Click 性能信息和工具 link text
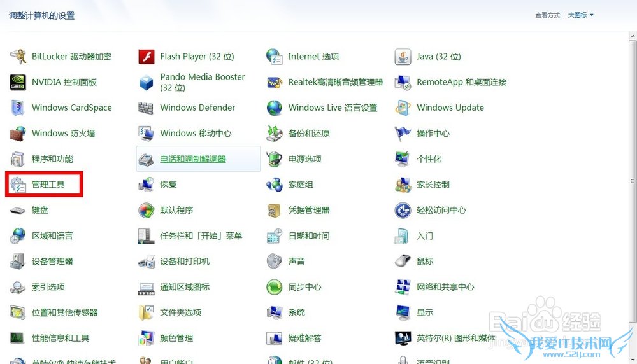Image resolution: width=637 pixels, height=364 pixels. pos(61,338)
